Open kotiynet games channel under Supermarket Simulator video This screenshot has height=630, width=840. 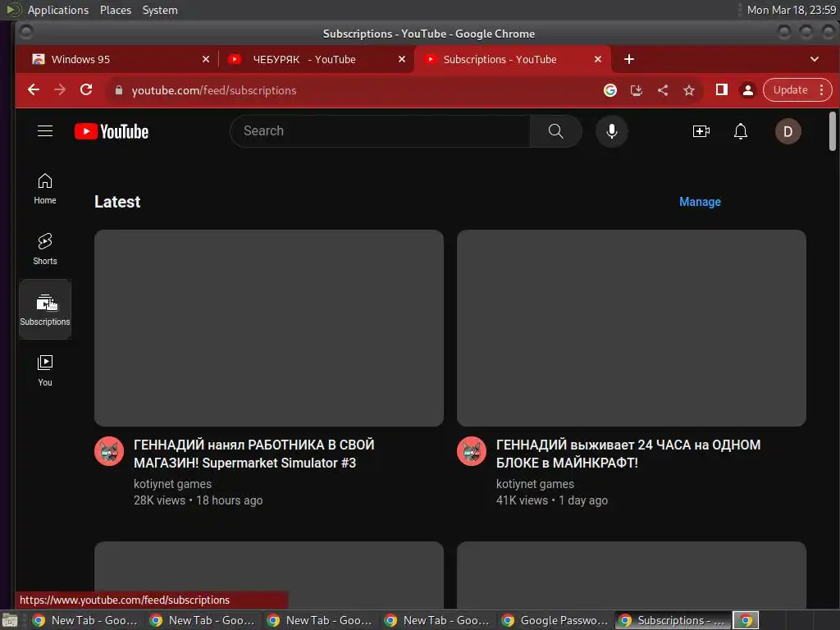(x=172, y=484)
